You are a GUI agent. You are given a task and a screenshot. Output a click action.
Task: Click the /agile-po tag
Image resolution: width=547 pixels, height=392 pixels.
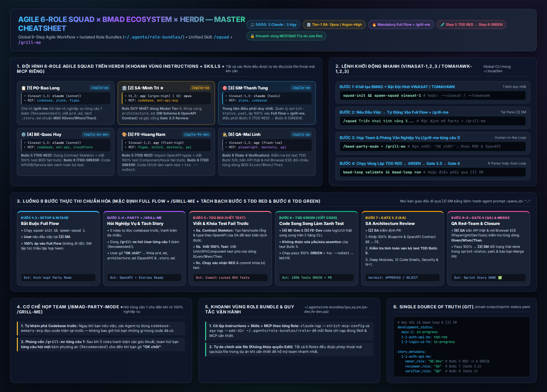click(100, 88)
